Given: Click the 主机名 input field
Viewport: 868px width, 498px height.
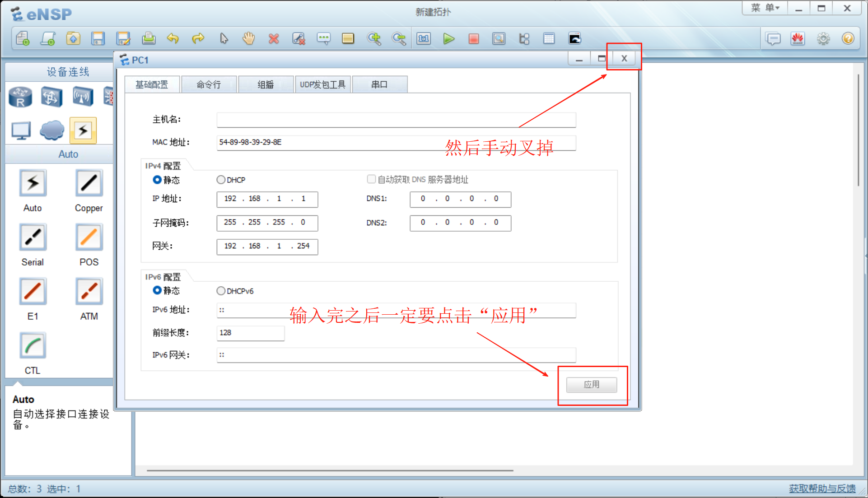Looking at the screenshot, I should [x=396, y=120].
